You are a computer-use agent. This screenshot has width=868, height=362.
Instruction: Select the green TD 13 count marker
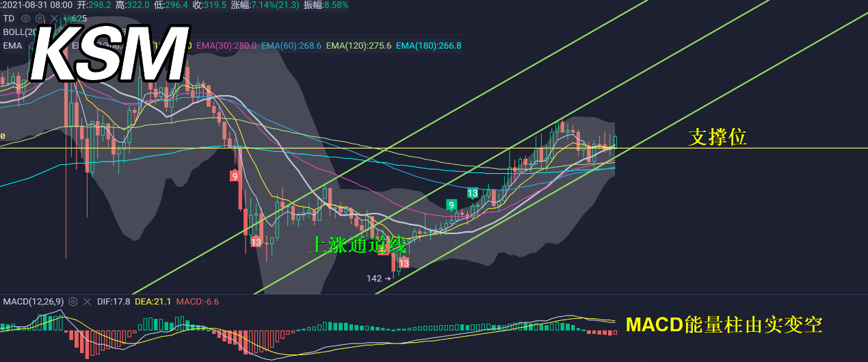[x=473, y=193]
